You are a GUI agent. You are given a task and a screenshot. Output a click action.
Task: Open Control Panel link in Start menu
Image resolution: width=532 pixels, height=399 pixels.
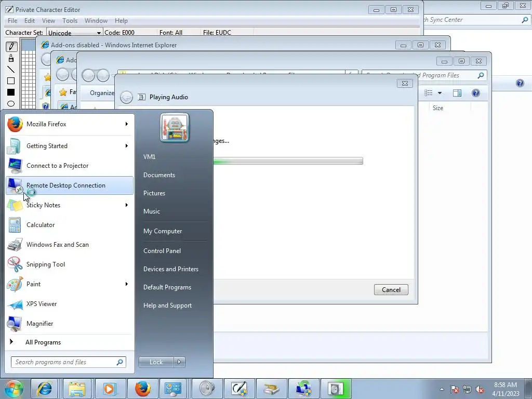pos(162,251)
